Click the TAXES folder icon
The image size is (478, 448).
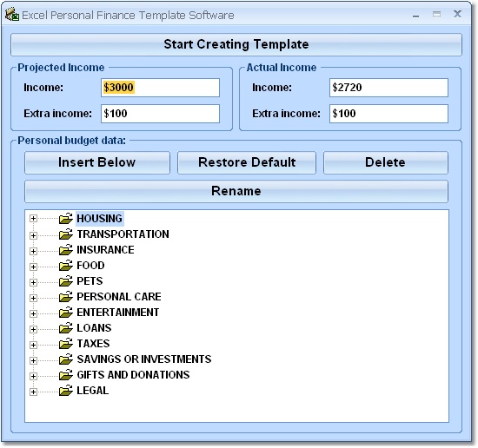(65, 344)
